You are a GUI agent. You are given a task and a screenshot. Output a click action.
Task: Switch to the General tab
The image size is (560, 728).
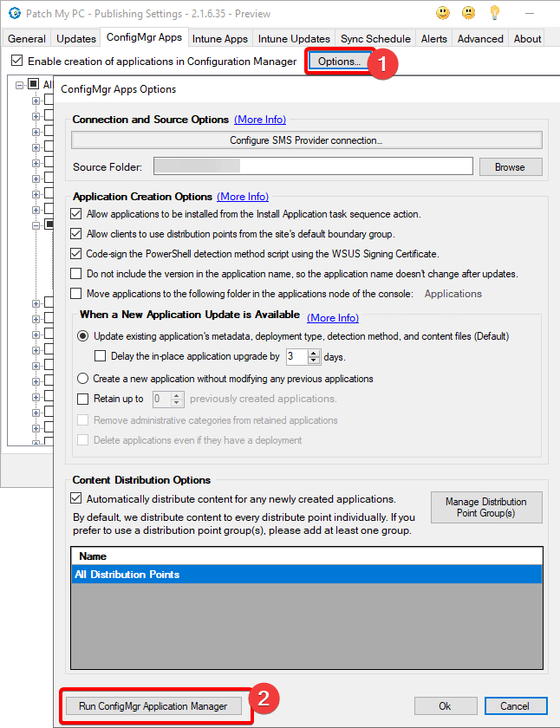(27, 38)
